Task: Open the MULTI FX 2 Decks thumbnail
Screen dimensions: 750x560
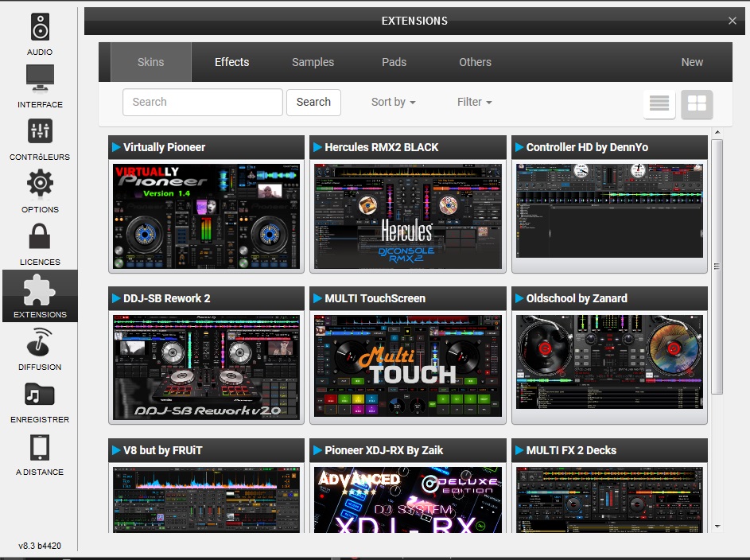Action: pos(609,500)
